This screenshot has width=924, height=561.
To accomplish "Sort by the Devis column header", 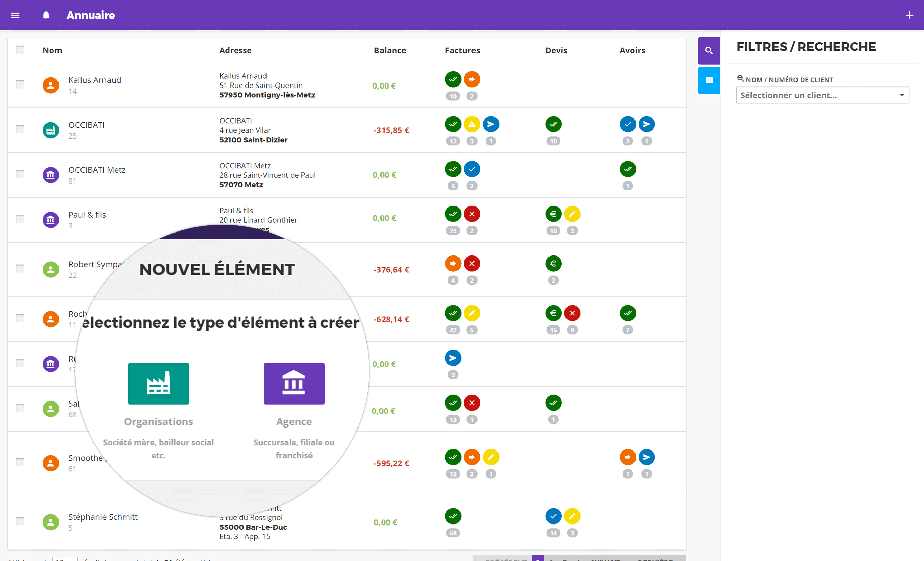I will point(556,50).
